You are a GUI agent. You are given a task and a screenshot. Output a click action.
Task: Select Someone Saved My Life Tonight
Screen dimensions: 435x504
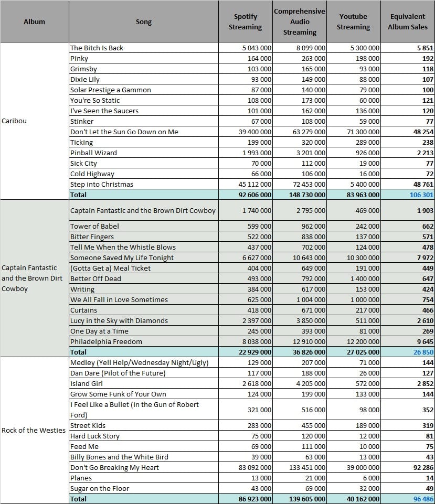[x=144, y=258]
